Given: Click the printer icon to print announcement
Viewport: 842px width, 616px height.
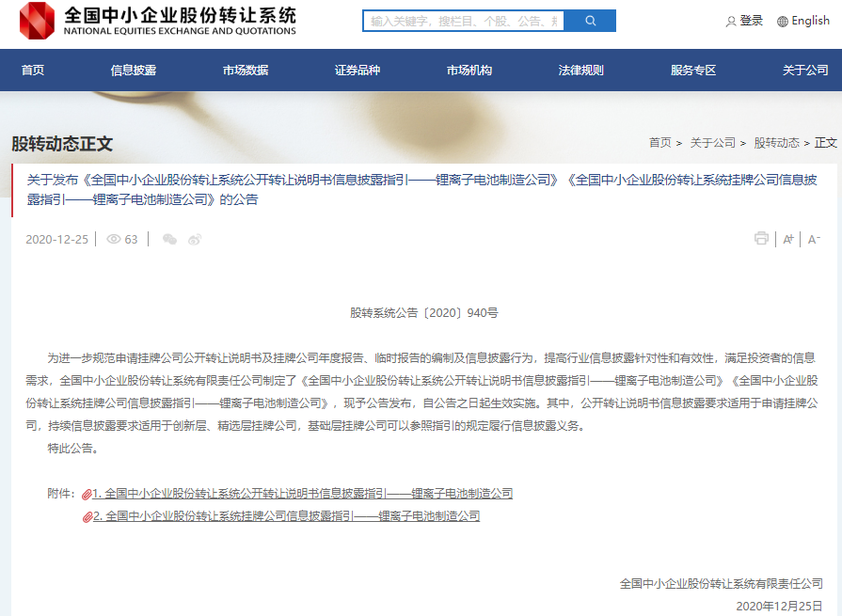Looking at the screenshot, I should tap(762, 238).
